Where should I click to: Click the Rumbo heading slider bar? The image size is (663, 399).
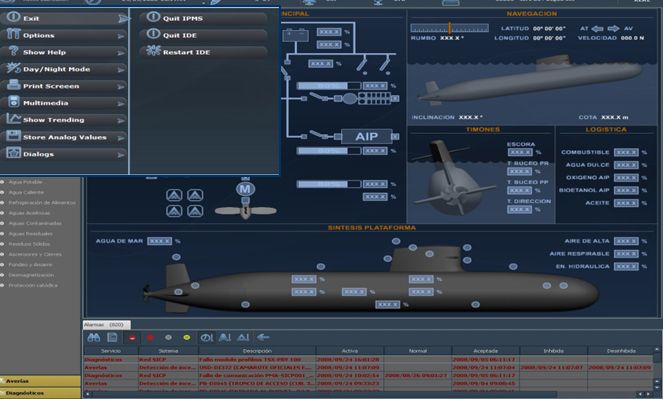(449, 28)
